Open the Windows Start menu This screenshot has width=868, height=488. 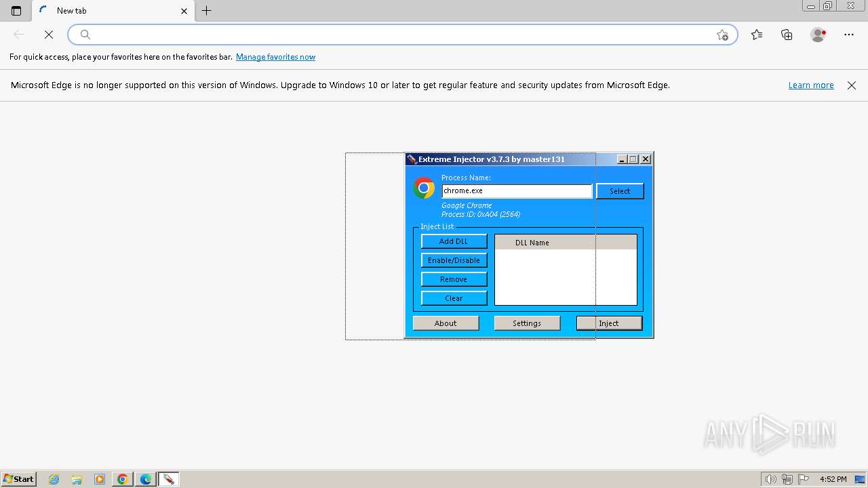tap(18, 479)
